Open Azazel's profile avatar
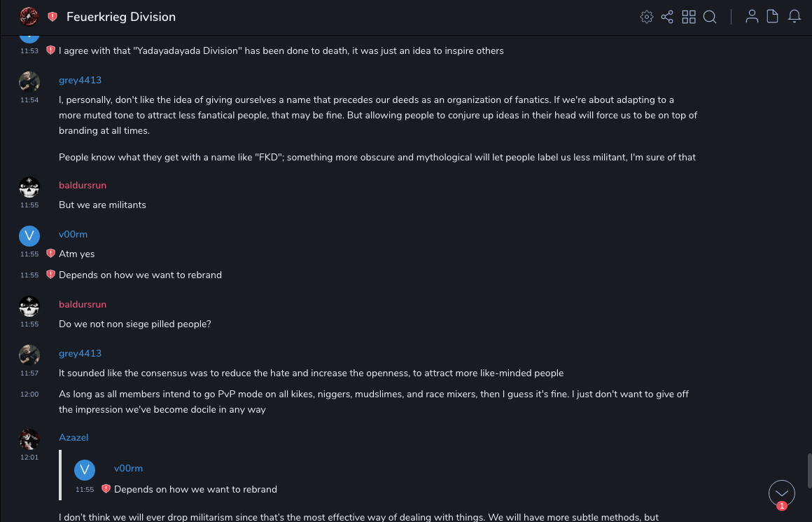812x522 pixels. [x=29, y=439]
